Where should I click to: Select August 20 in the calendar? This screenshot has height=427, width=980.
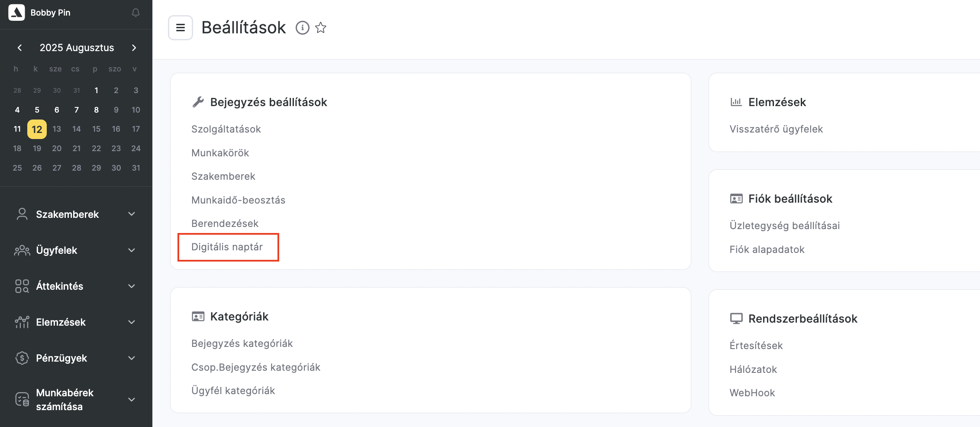57,149
